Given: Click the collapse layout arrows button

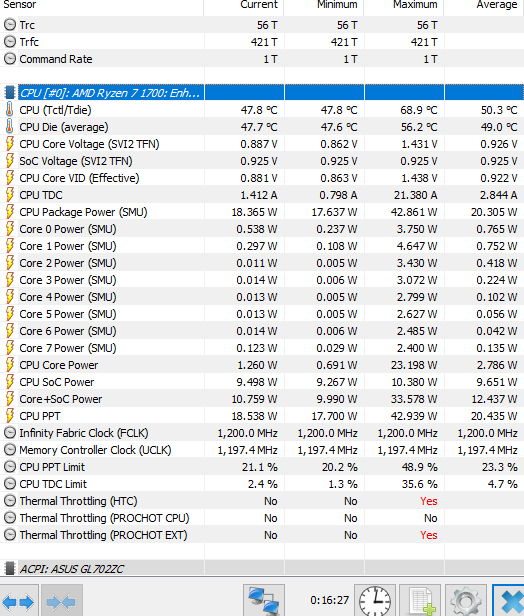Looking at the screenshot, I should [61, 601].
